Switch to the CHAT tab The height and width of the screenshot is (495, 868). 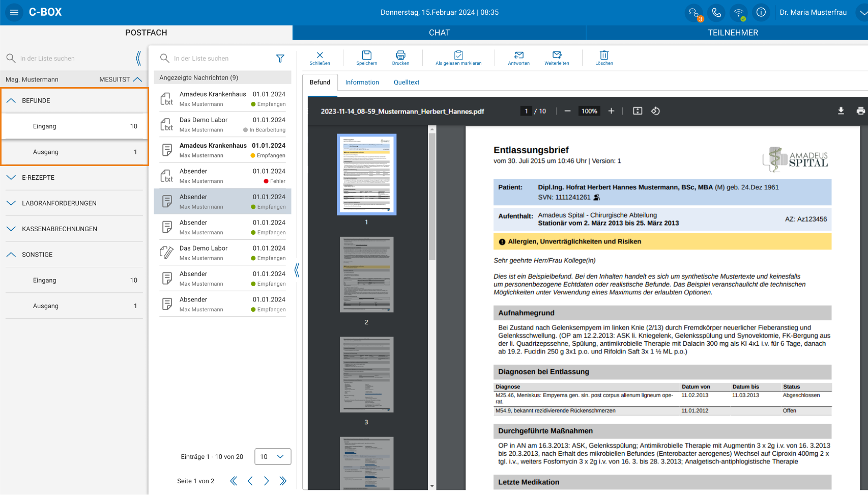(x=439, y=33)
